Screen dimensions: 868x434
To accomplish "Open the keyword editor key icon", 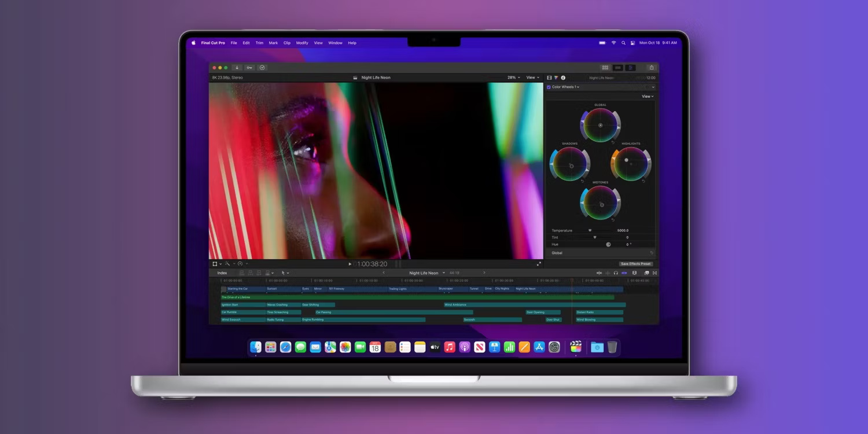I will tap(249, 68).
